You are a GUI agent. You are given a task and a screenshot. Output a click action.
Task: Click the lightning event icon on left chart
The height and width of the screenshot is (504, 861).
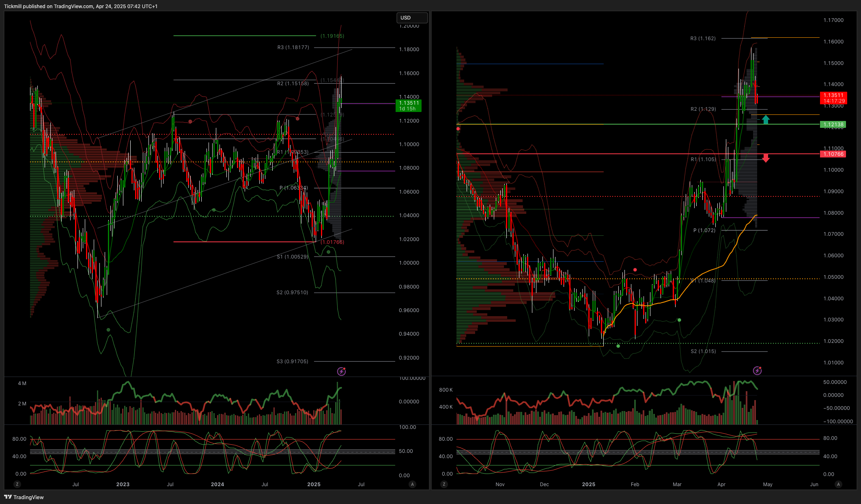pyautogui.click(x=342, y=371)
